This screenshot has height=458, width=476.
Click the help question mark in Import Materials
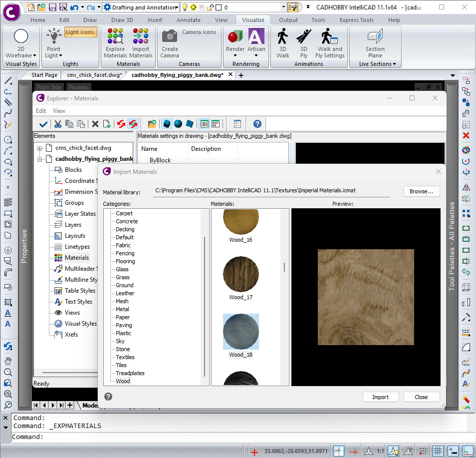click(108, 397)
